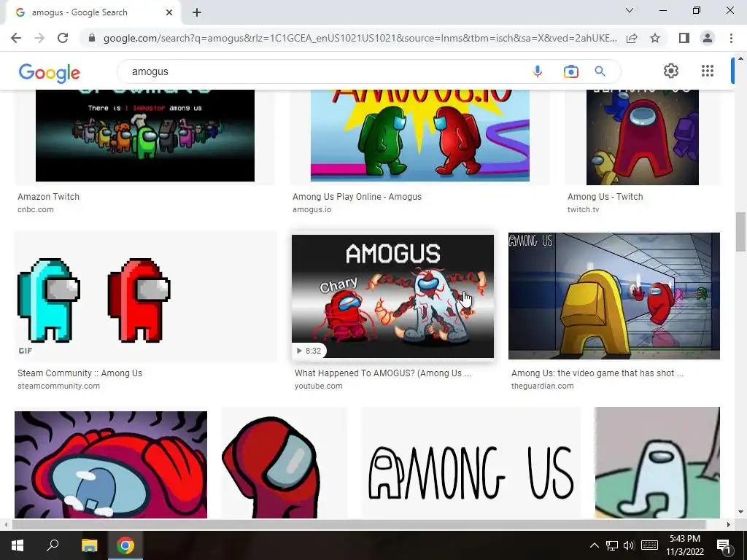The width and height of the screenshot is (747, 560).
Task: Click the vertical page scrollbar thumb
Action: pyautogui.click(x=741, y=231)
